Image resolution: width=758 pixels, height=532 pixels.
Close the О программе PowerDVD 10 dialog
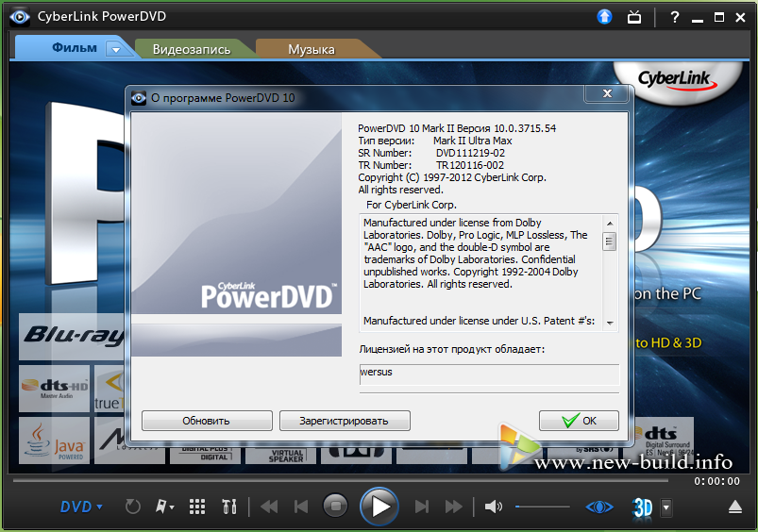pyautogui.click(x=608, y=93)
